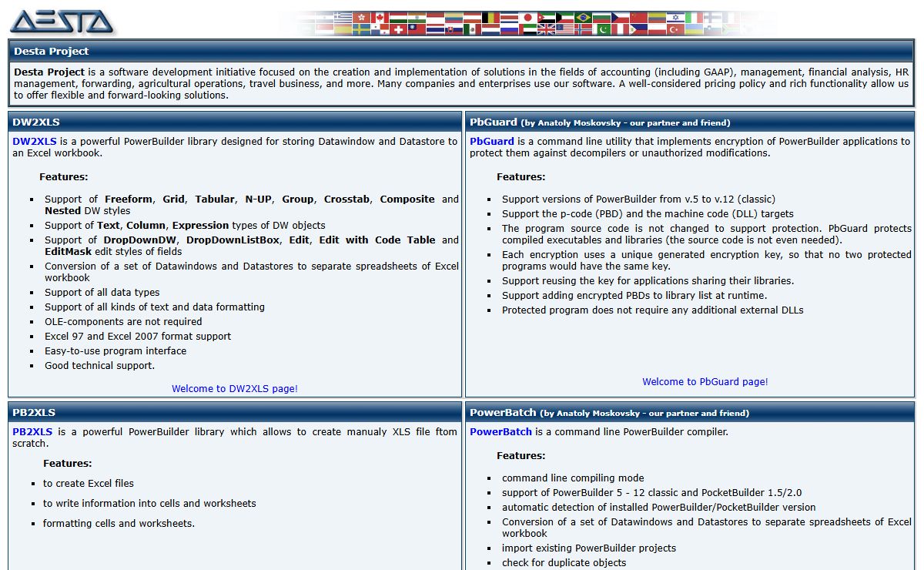
Task: Choose the Kuwait flag
Action: pos(564,17)
